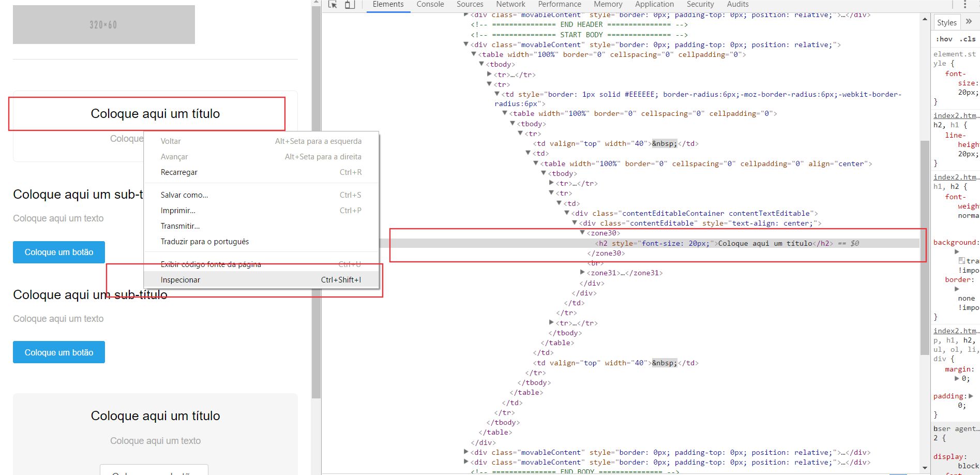The height and width of the screenshot is (475, 980).
Task: Activate the inspect element picker icon
Action: pos(333,4)
